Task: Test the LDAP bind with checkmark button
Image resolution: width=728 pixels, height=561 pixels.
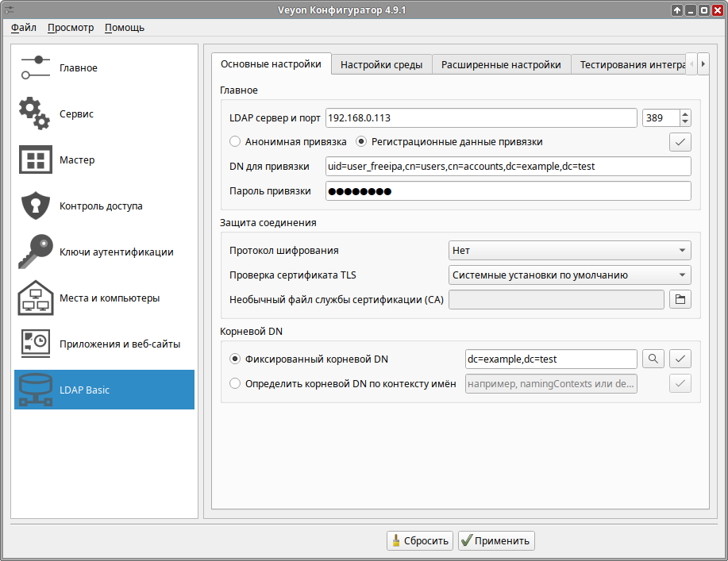Action: pyautogui.click(x=680, y=142)
